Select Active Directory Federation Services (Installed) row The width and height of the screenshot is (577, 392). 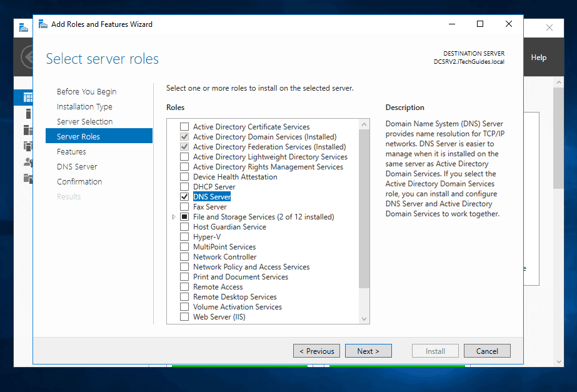coord(269,146)
